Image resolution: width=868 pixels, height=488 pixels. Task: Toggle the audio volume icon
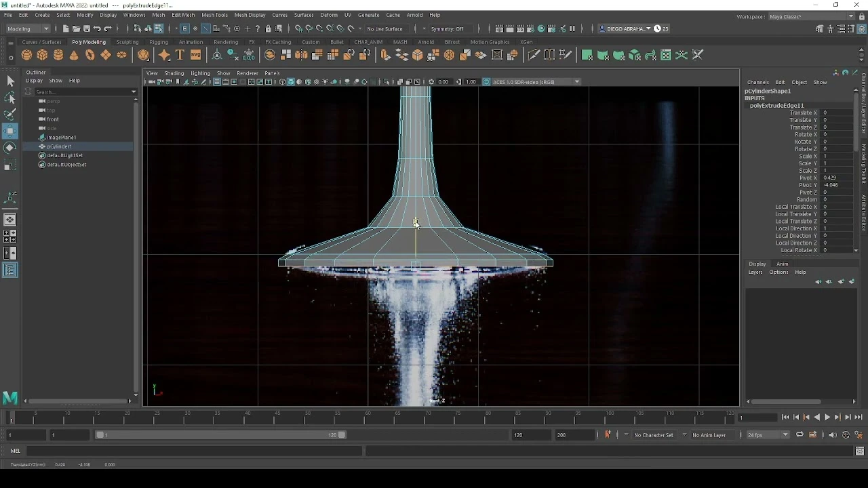(x=833, y=434)
